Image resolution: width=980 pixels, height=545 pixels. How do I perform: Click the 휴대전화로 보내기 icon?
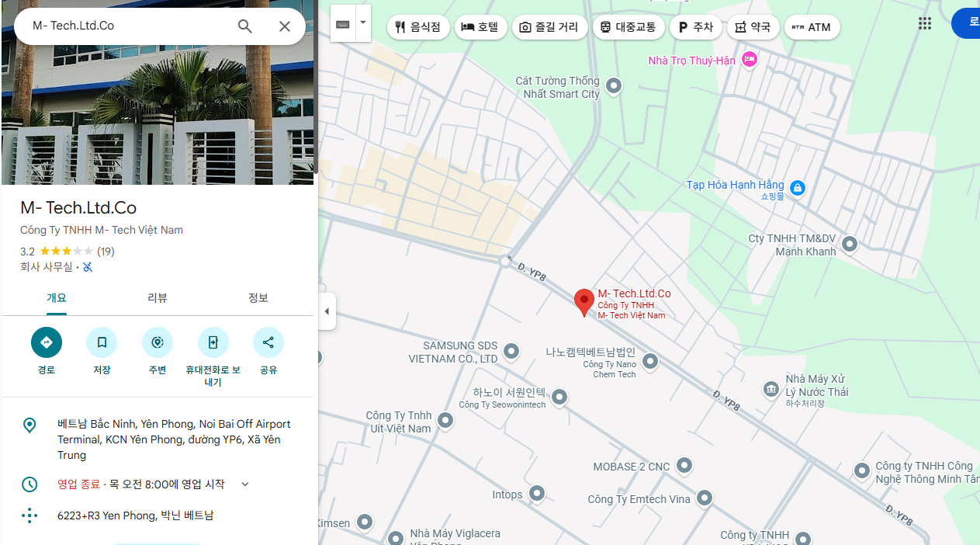tap(213, 342)
